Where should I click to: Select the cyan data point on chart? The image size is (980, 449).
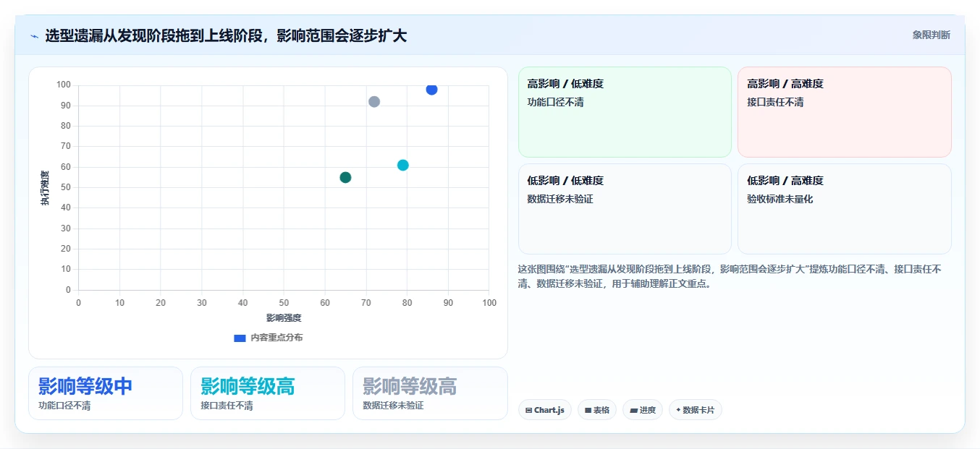403,165
